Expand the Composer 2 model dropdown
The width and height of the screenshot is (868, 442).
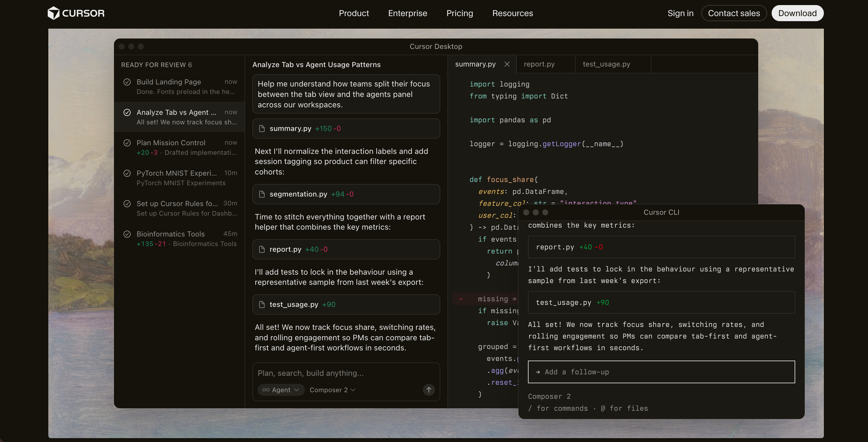[332, 390]
